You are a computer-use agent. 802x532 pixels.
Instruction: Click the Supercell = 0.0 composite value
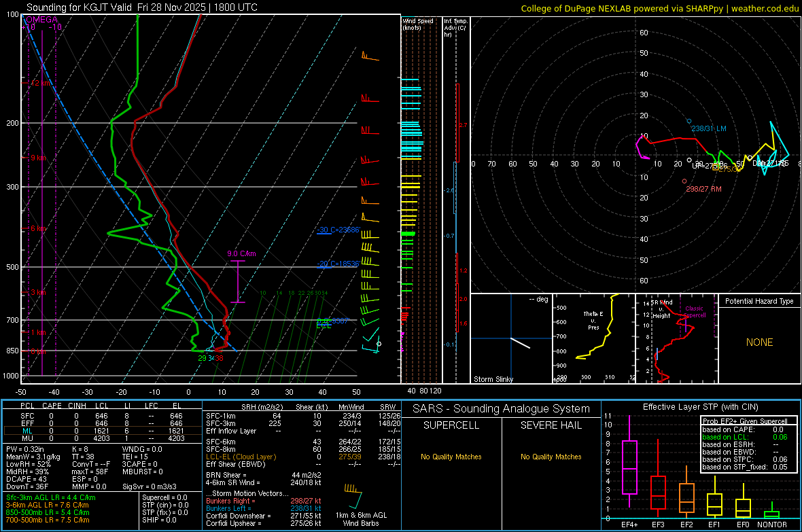pos(164,497)
